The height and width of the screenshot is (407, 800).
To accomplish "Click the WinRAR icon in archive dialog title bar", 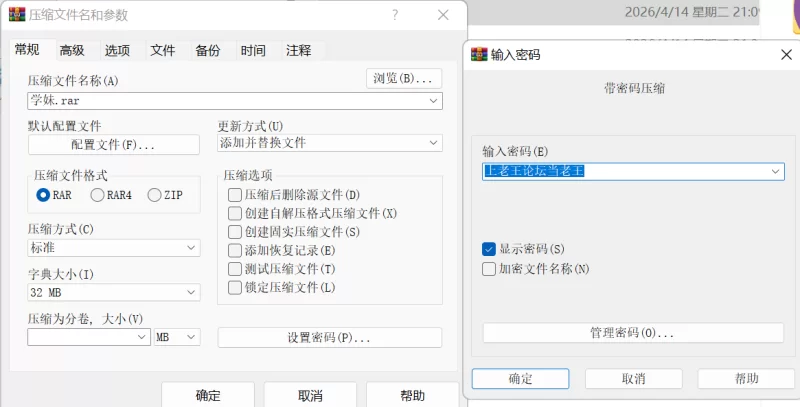I will click(17, 15).
